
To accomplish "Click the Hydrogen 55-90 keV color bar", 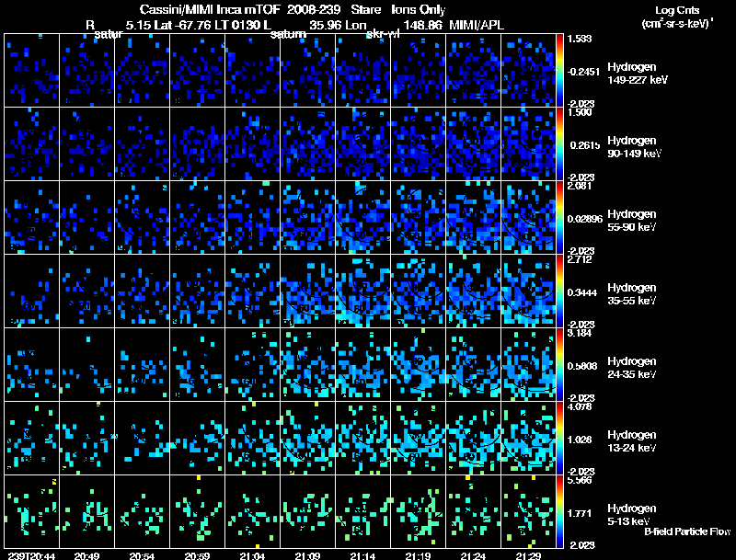I will [x=559, y=218].
